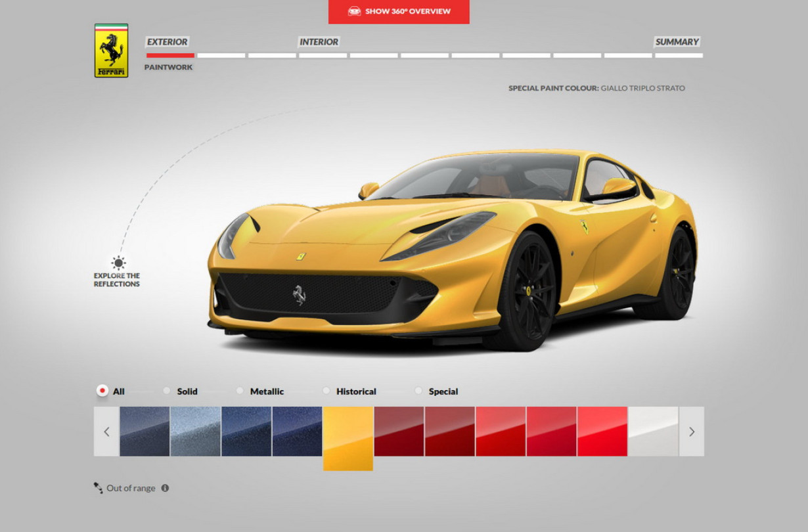The image size is (808, 532).
Task: Select the Solid paint filter
Action: coord(167,391)
